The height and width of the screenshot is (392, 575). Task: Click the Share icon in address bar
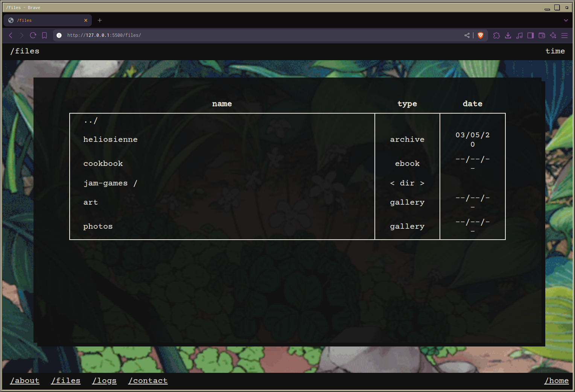[467, 35]
